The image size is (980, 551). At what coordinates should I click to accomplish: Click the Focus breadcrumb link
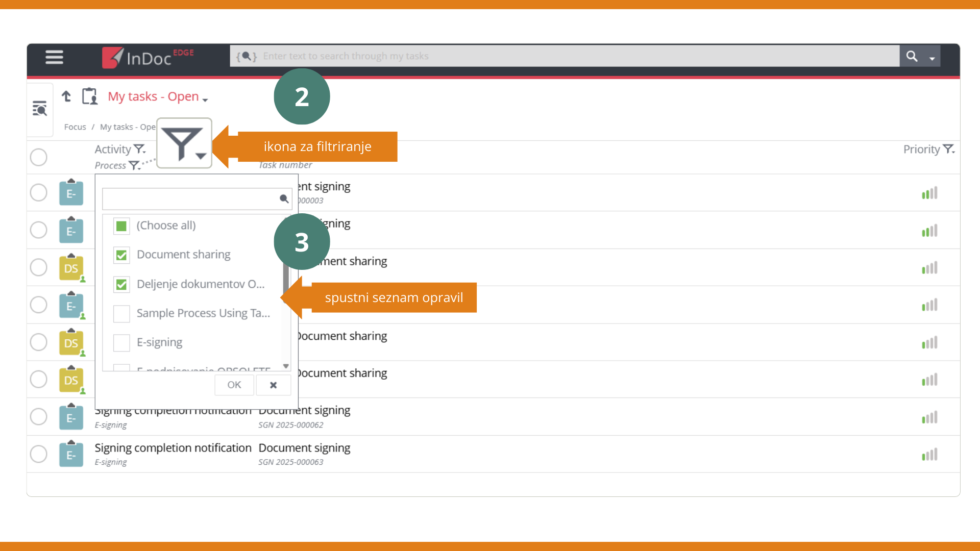pyautogui.click(x=75, y=127)
